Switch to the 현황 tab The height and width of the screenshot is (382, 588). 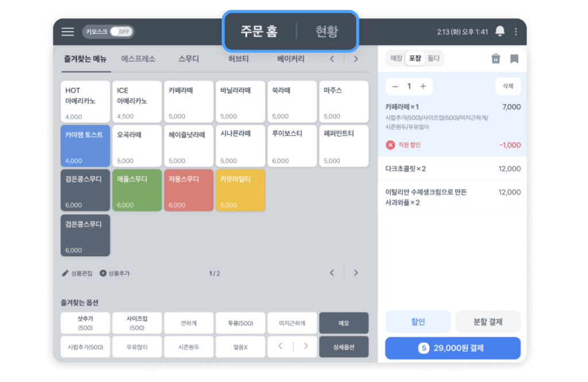tap(326, 32)
